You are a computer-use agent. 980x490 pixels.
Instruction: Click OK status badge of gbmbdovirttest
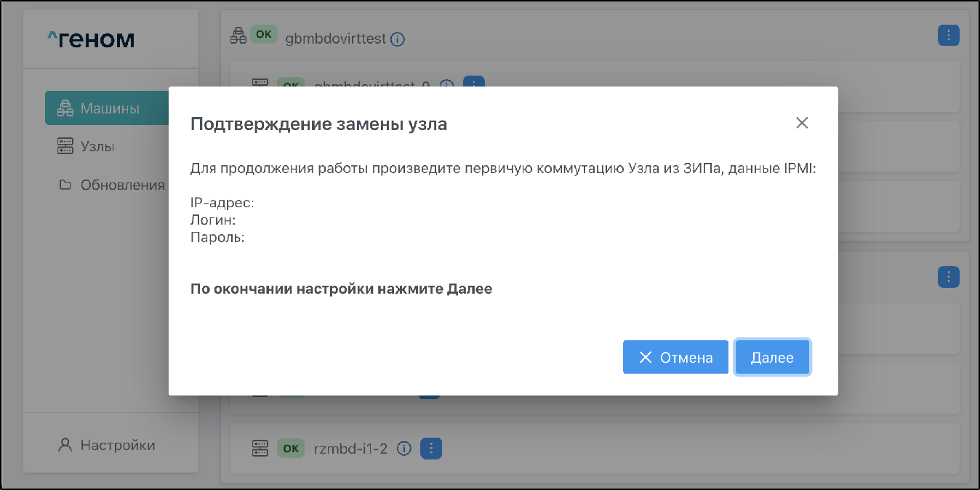click(x=264, y=35)
